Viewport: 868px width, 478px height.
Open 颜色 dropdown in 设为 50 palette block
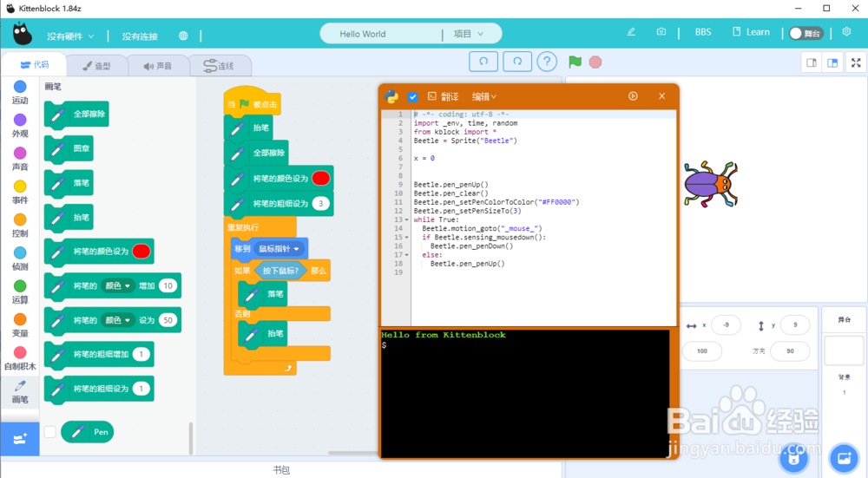pyautogui.click(x=118, y=320)
